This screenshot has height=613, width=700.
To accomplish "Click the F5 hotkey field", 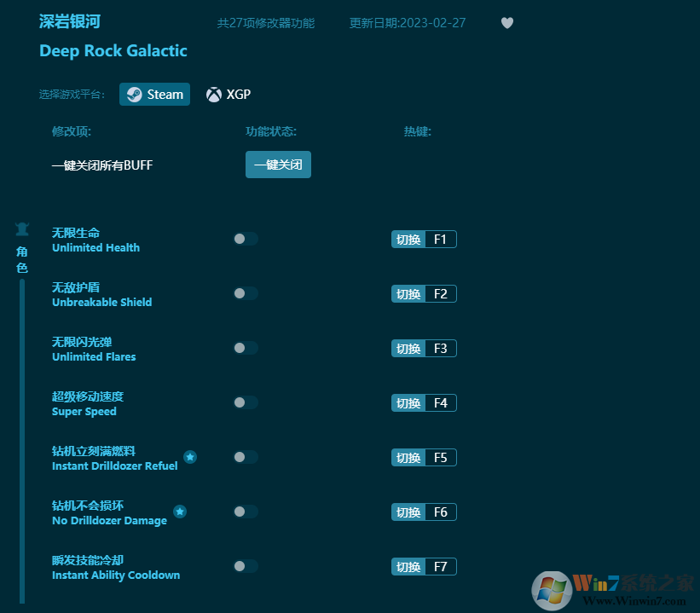I will tap(441, 458).
